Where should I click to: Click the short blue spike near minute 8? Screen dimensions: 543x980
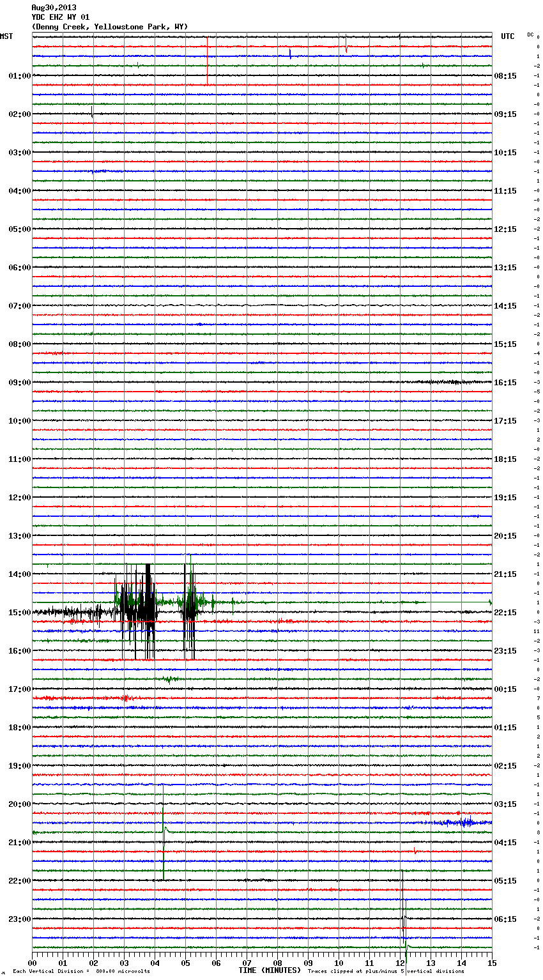coord(290,54)
